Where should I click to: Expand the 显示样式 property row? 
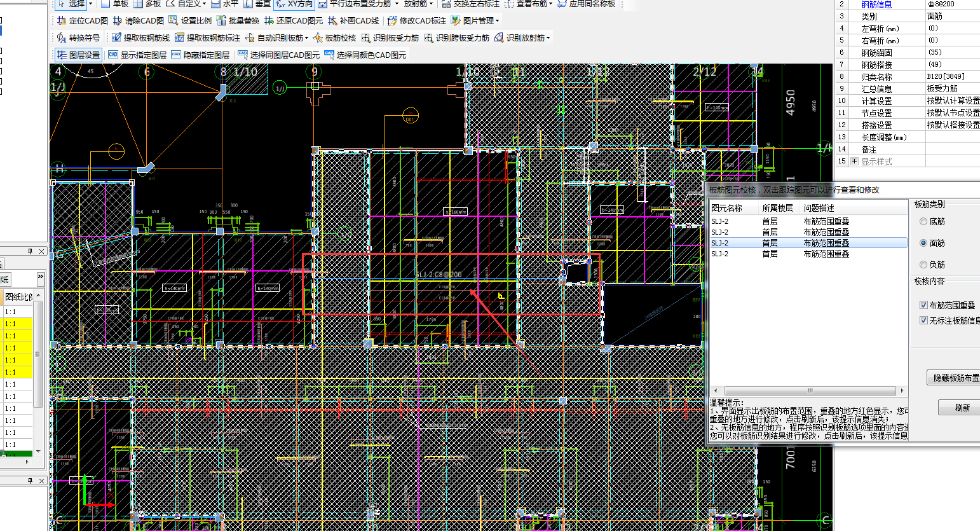[854, 162]
